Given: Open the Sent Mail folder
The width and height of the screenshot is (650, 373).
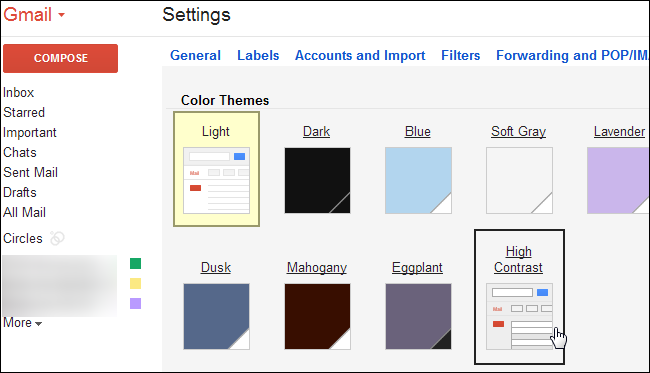Looking at the screenshot, I should coord(30,172).
